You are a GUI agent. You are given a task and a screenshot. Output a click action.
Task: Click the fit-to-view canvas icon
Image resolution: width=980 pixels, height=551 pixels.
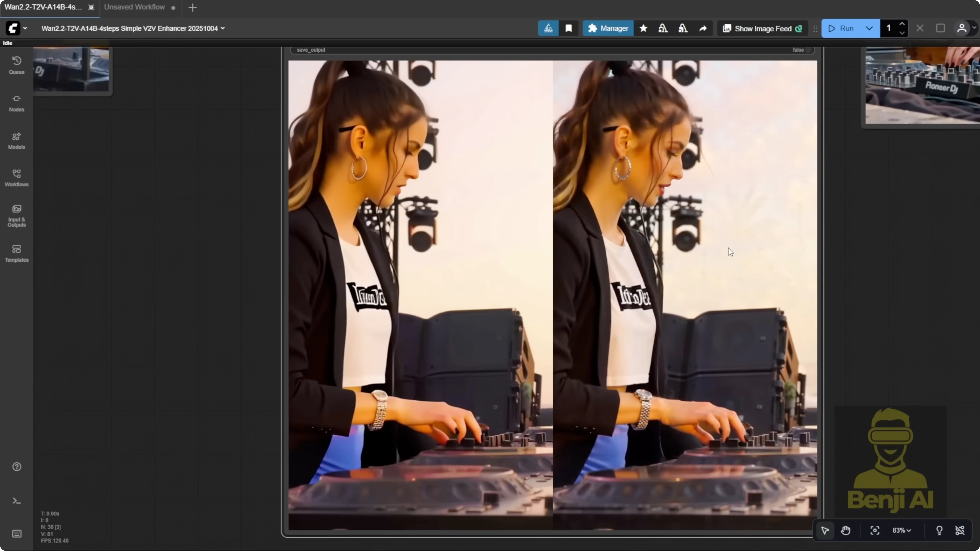pyautogui.click(x=875, y=531)
